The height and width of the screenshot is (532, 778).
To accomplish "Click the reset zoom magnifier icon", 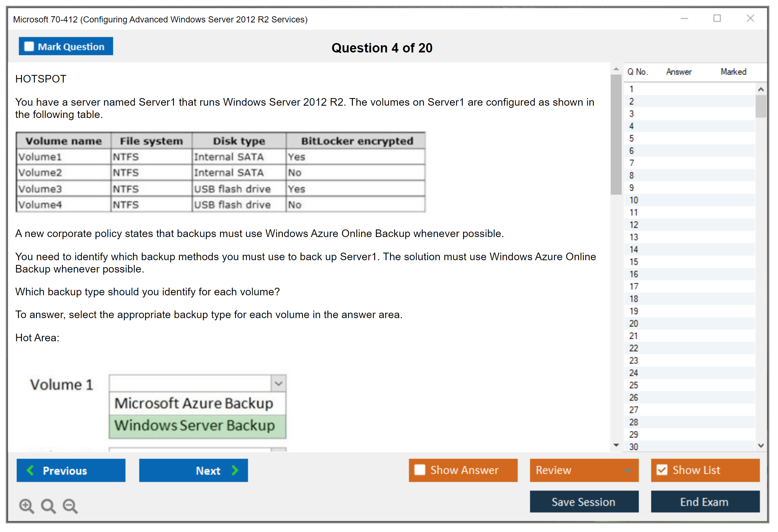I will (x=48, y=506).
